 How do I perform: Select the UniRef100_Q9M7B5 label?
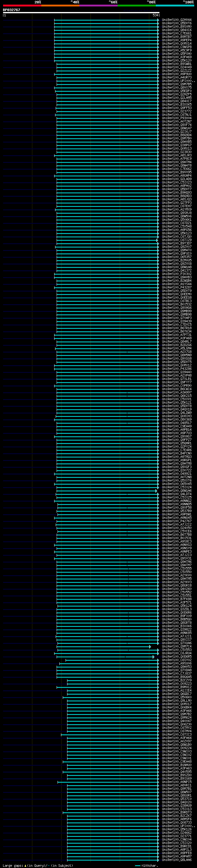coord(177,84)
